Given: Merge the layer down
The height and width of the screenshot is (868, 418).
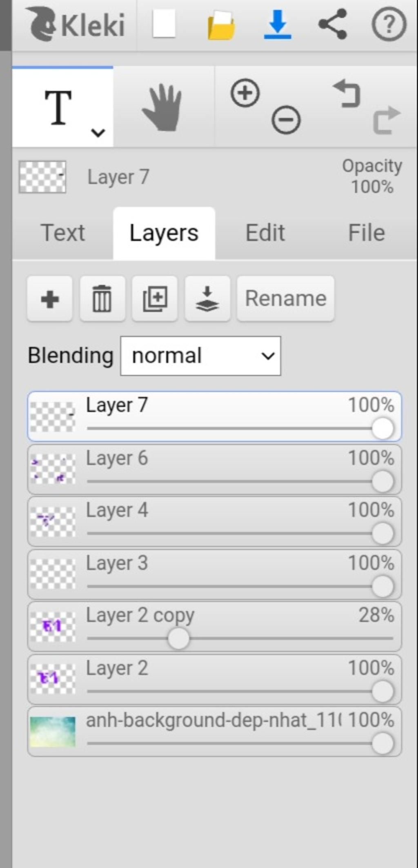Looking at the screenshot, I should click(x=207, y=299).
